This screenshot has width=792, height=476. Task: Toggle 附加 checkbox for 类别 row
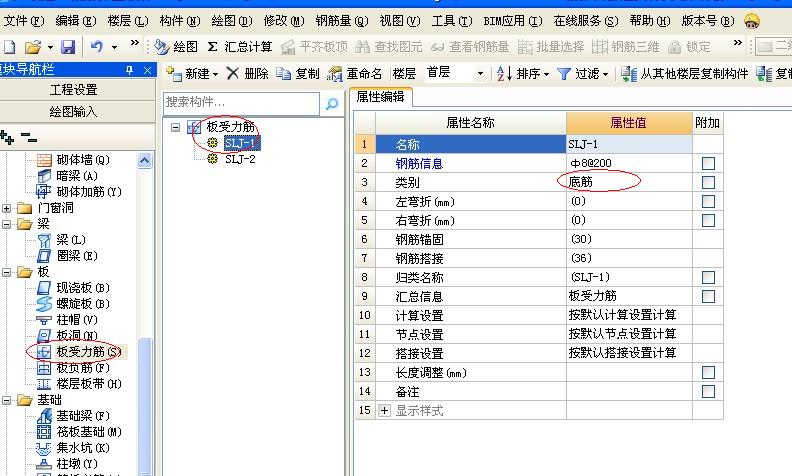(x=708, y=182)
